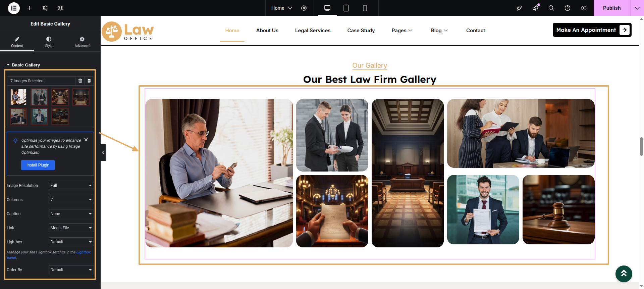The height and width of the screenshot is (289, 644).
Task: Open the Structure layers icon
Action: click(60, 8)
